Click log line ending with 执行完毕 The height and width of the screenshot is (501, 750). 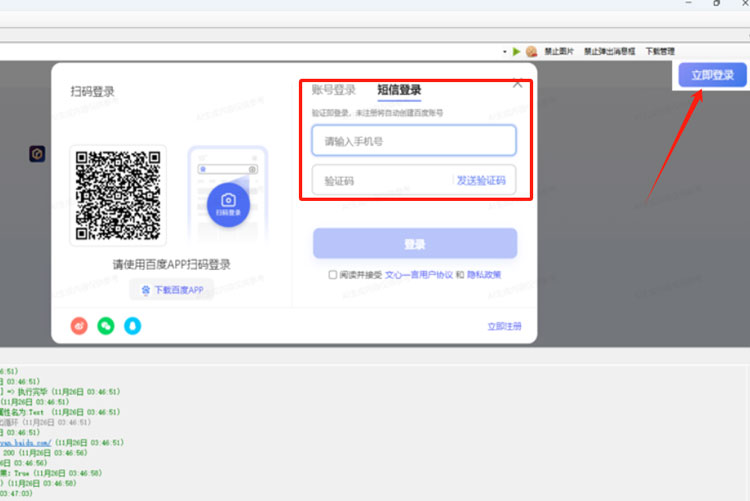pyautogui.click(x=60, y=392)
